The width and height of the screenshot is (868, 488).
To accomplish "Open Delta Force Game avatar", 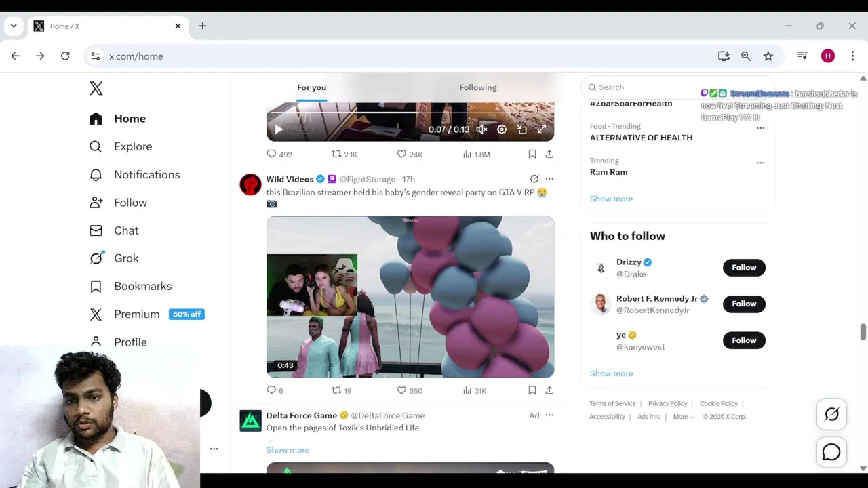I will 250,421.
